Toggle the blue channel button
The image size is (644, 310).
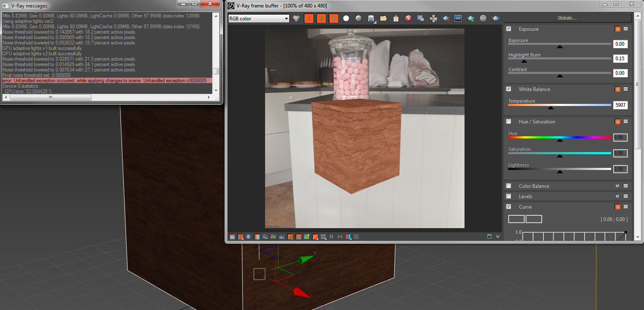click(x=334, y=18)
